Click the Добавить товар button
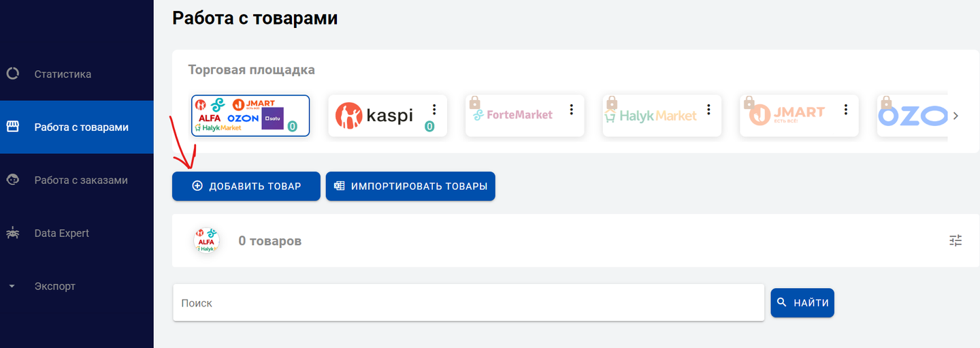This screenshot has height=348, width=980. (246, 186)
